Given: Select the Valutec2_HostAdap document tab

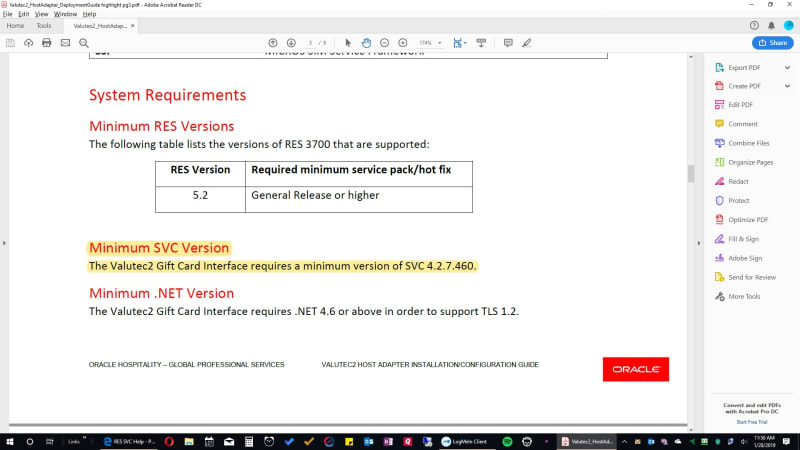Looking at the screenshot, I should 100,26.
